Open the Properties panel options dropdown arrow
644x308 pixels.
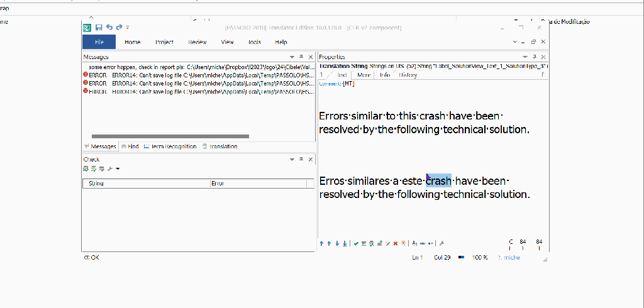[x=525, y=57]
